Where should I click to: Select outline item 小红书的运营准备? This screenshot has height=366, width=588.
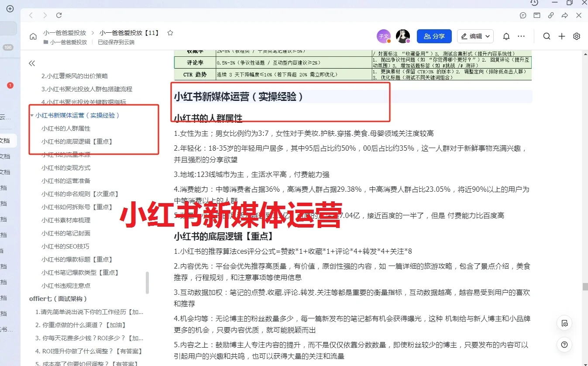click(x=66, y=181)
